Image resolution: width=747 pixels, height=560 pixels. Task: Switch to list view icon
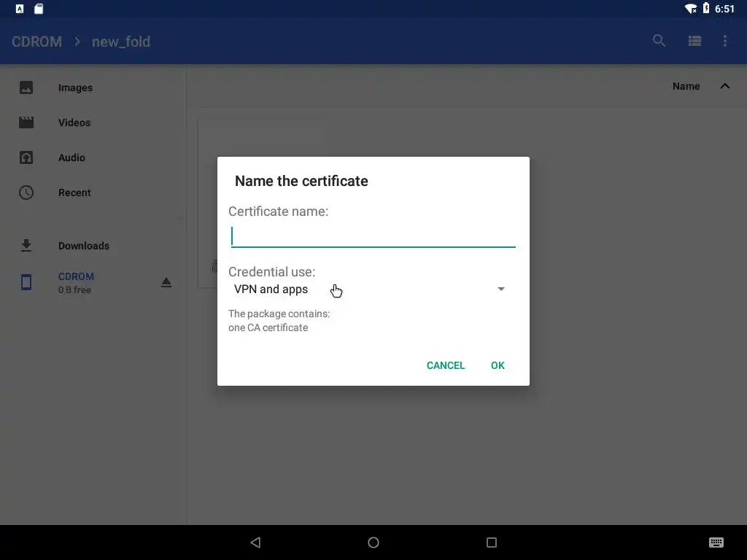(x=694, y=41)
